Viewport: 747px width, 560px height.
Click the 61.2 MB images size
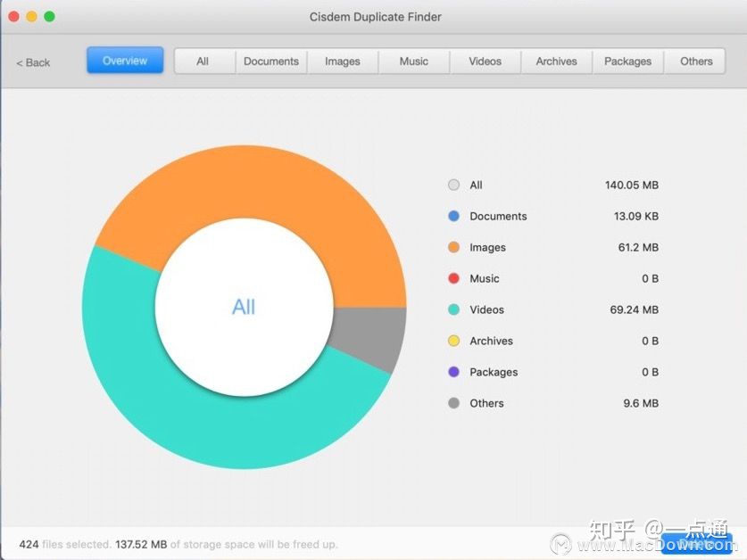[x=638, y=247]
